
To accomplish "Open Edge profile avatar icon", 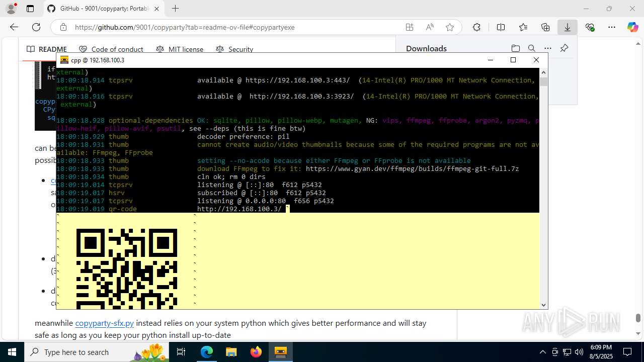I will pyautogui.click(x=11, y=9).
